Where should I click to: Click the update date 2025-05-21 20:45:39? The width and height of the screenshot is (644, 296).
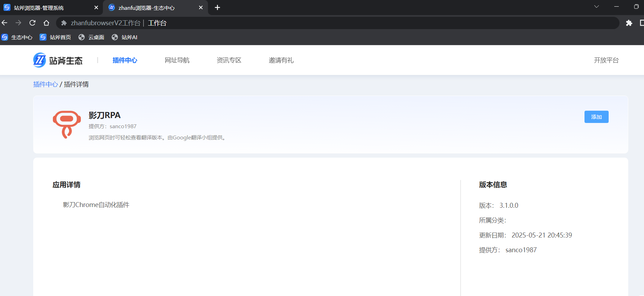click(x=542, y=235)
